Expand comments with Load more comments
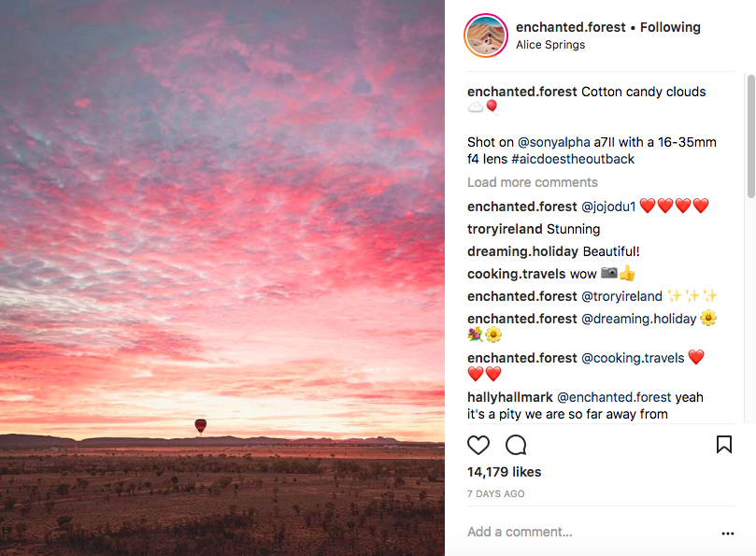Viewport: 756px width, 556px height. pos(532,182)
